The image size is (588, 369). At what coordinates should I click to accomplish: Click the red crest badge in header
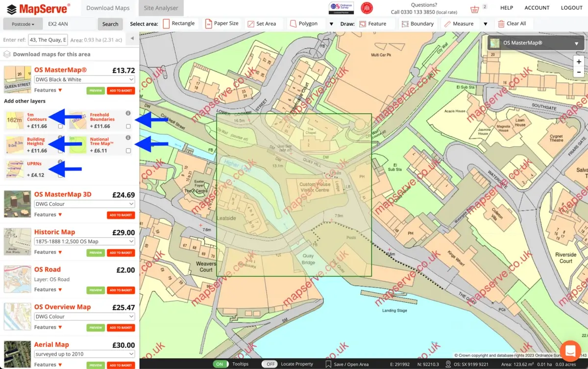coord(367,8)
